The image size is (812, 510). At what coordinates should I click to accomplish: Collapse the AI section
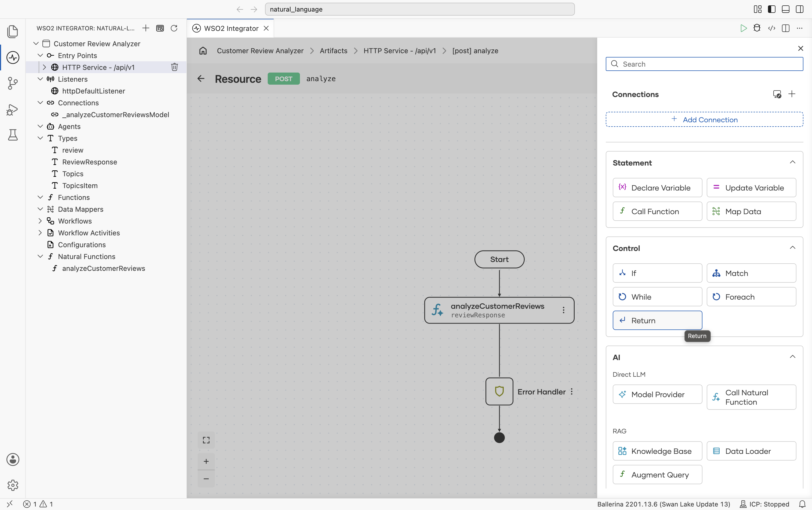pos(792,357)
